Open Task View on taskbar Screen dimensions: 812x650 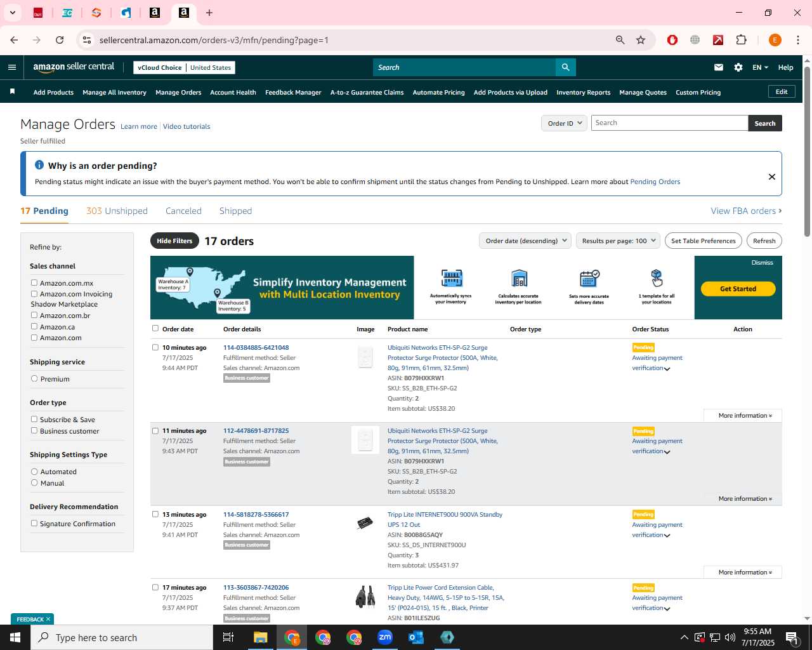coord(228,637)
